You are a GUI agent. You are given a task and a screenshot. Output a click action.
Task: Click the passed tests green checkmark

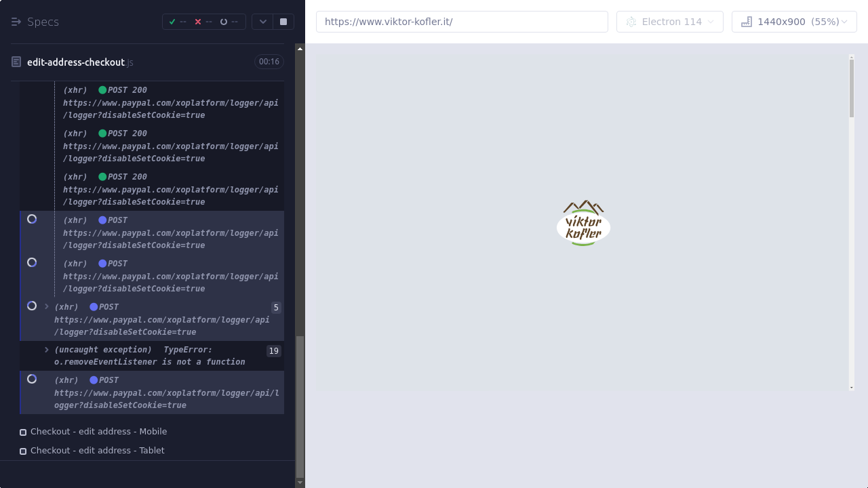[172, 22]
